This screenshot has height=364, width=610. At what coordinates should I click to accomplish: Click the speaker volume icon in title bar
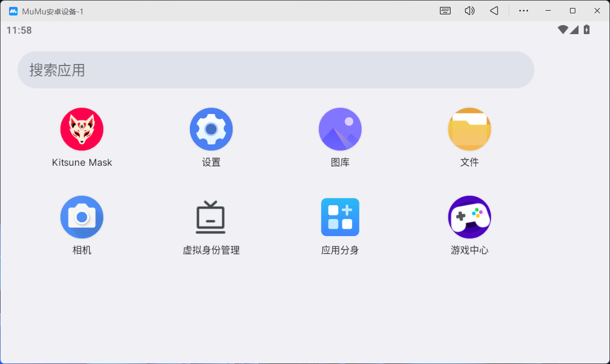(469, 10)
